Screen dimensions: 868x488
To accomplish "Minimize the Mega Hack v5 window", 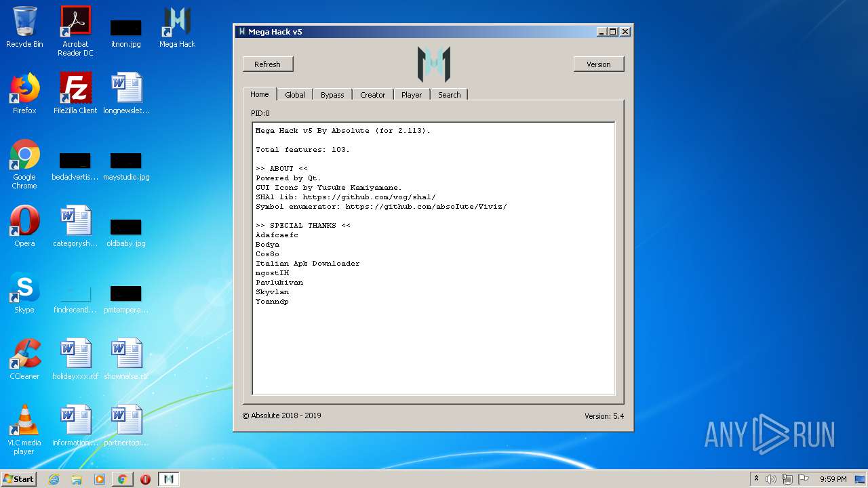I will click(601, 32).
